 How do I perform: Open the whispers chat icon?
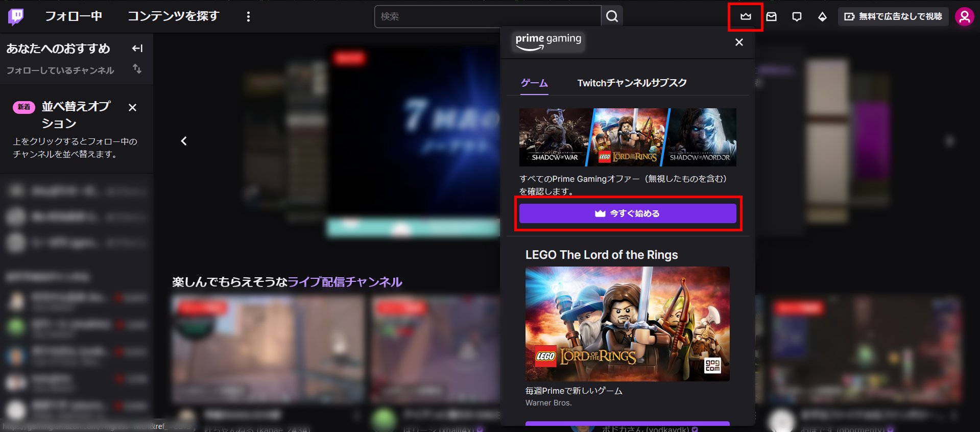tap(797, 17)
